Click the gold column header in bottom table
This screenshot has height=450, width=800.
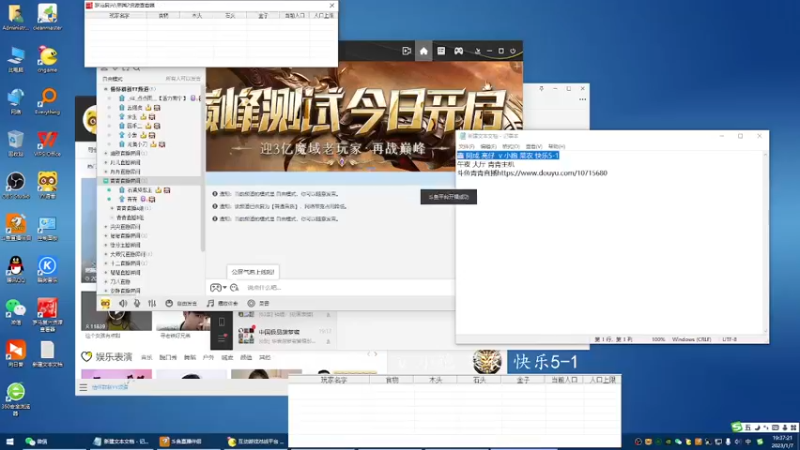pos(523,380)
